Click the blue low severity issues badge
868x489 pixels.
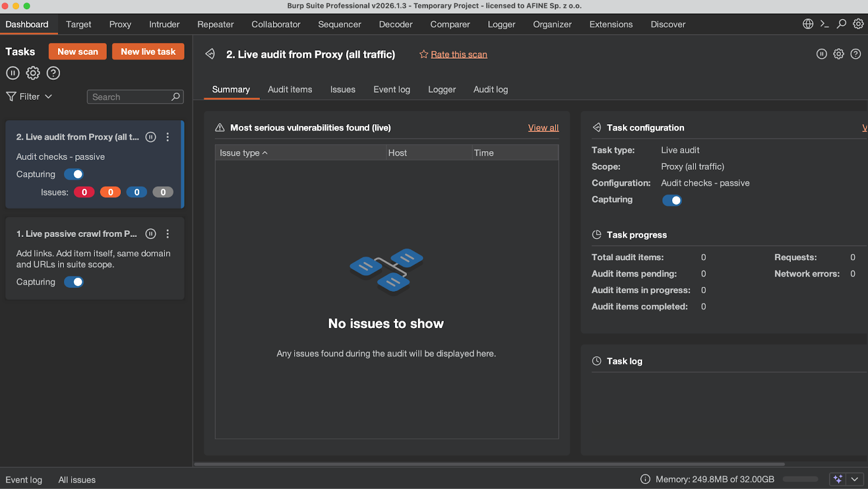click(137, 192)
